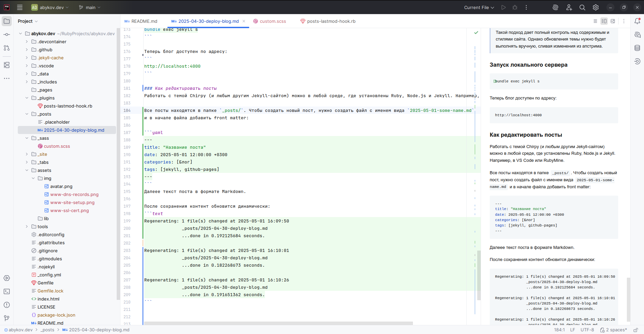The height and width of the screenshot is (334, 644).
Task: Open the abykov.dev project dropdown
Action: coord(50,7)
